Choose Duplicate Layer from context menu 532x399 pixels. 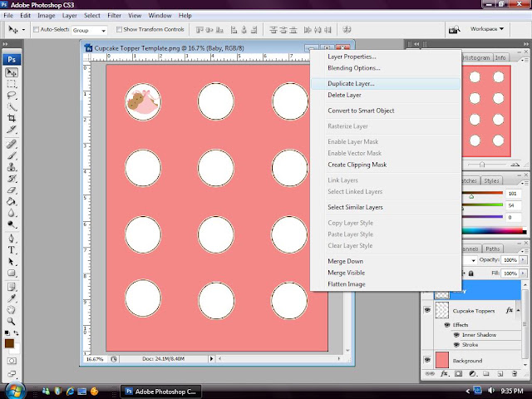point(386,83)
